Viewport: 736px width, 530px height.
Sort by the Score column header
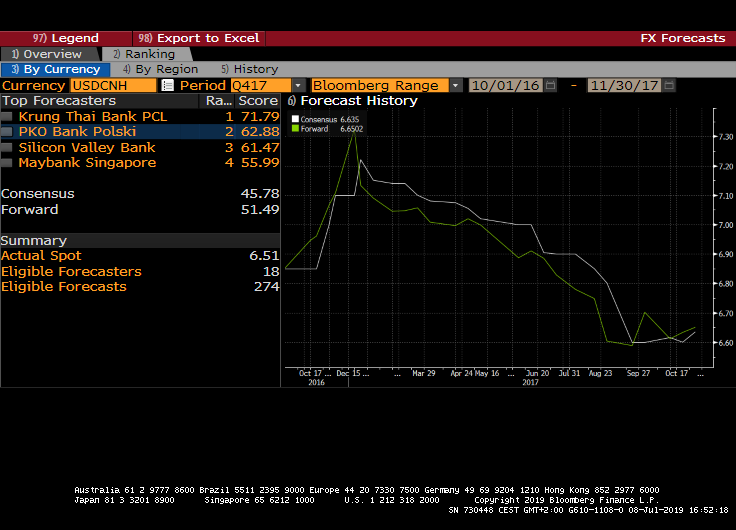click(257, 101)
